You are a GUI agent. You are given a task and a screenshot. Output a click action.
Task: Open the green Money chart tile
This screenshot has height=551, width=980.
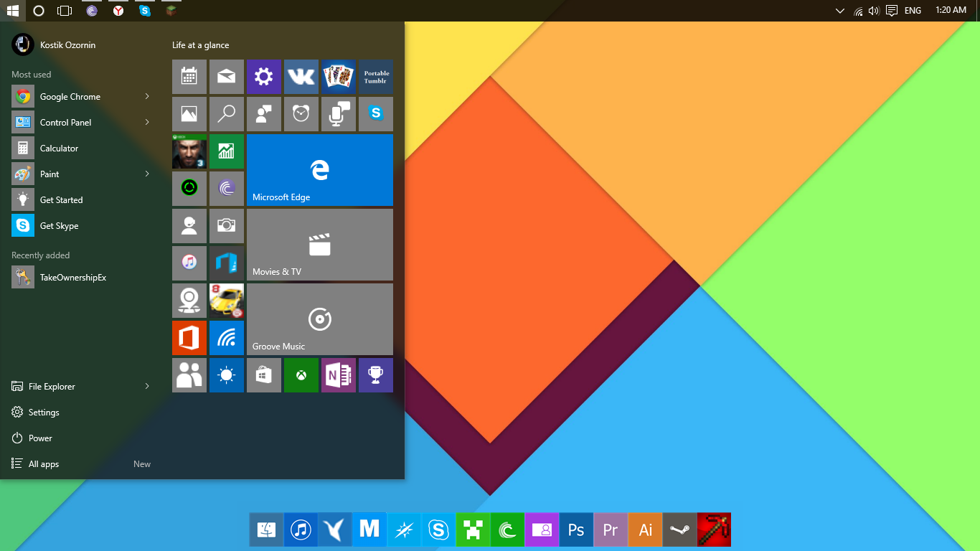(x=227, y=151)
